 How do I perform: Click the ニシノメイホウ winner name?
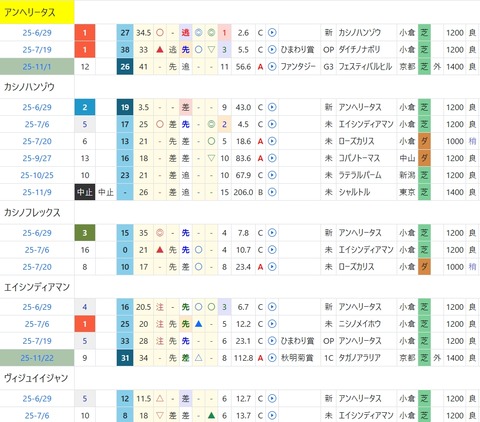pyautogui.click(x=360, y=324)
